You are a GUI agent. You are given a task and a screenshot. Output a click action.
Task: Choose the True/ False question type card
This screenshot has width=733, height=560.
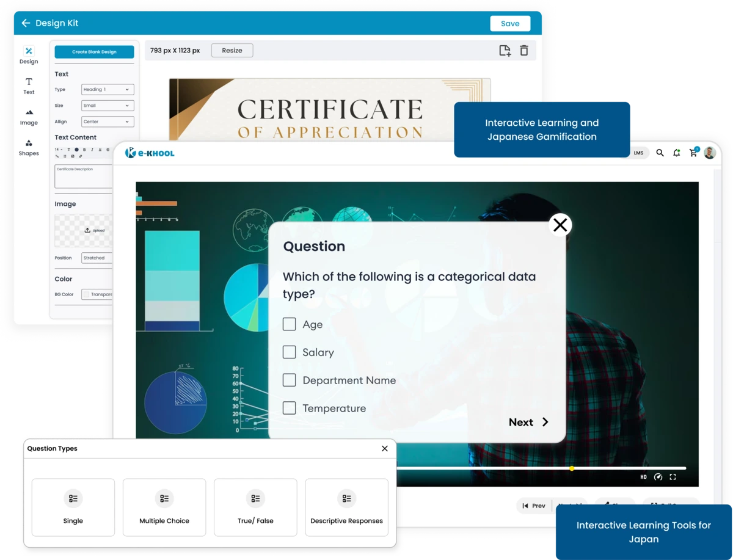point(255,507)
